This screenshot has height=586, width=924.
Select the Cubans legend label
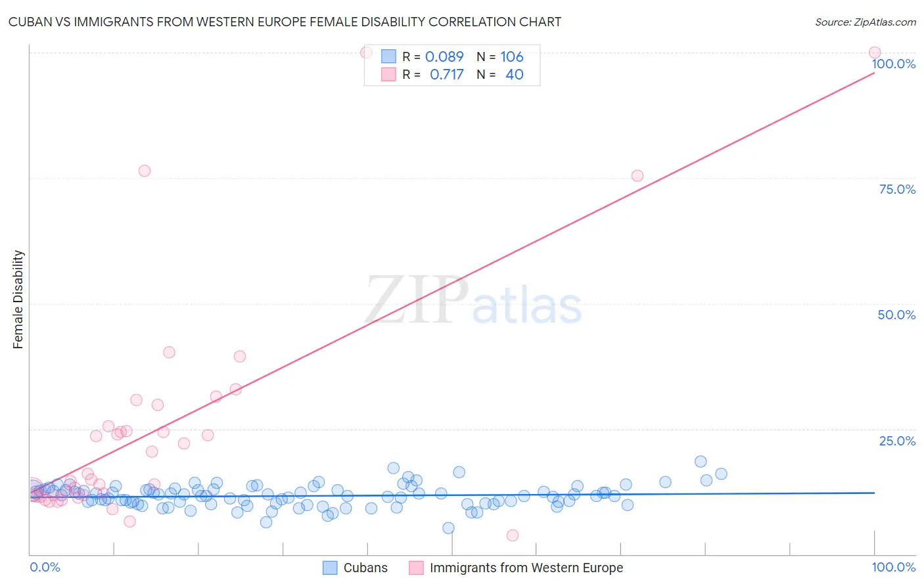(x=365, y=568)
